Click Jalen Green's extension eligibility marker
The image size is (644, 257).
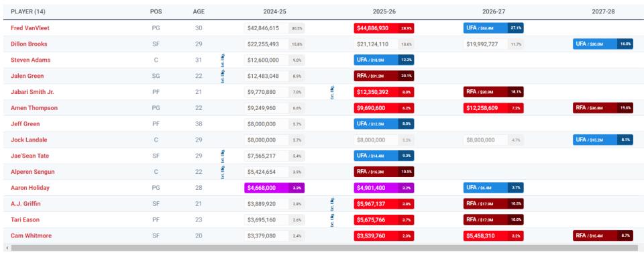click(223, 76)
